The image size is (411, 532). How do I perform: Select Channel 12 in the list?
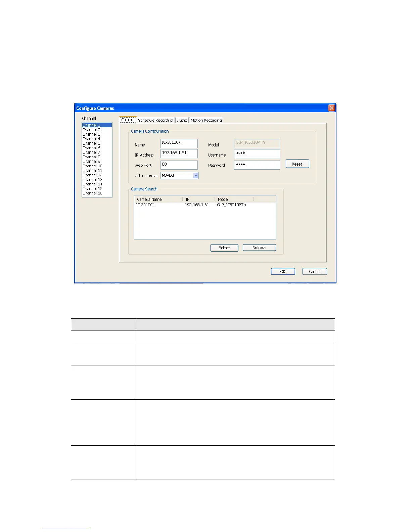click(97, 175)
